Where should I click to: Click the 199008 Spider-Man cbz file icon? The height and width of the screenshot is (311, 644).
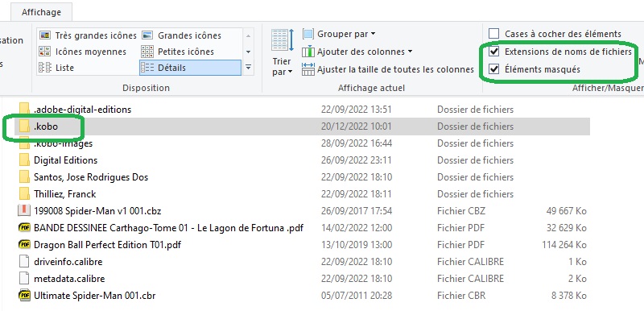click(24, 211)
